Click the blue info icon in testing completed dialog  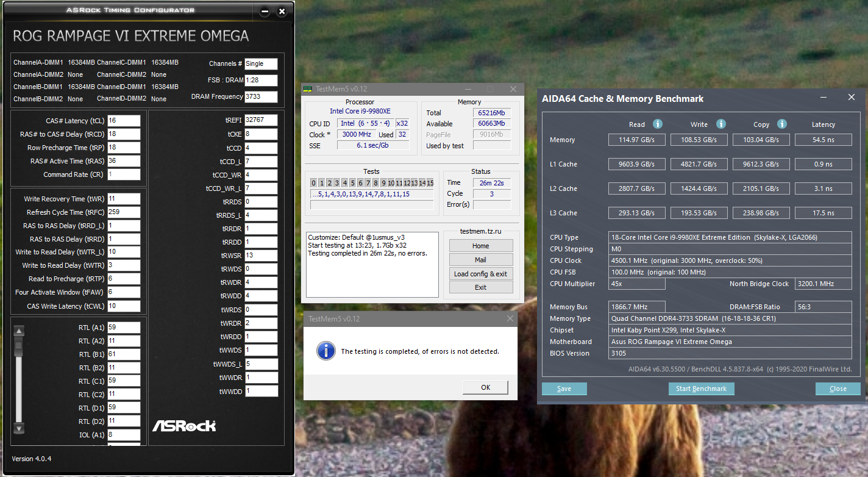pos(327,351)
